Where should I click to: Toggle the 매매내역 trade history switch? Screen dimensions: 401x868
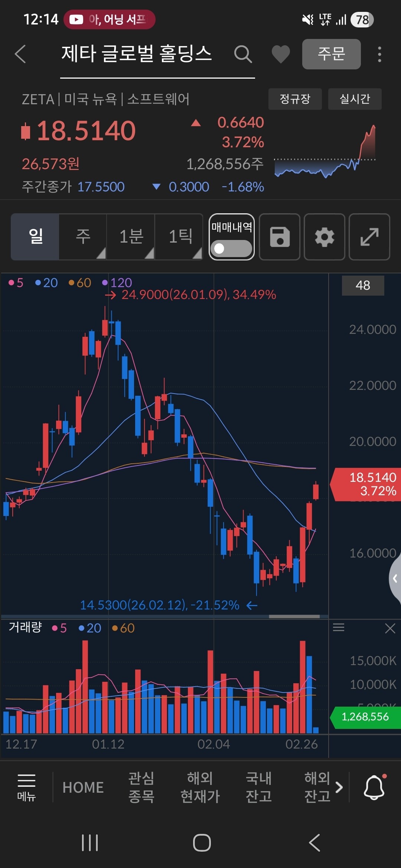coord(231,248)
